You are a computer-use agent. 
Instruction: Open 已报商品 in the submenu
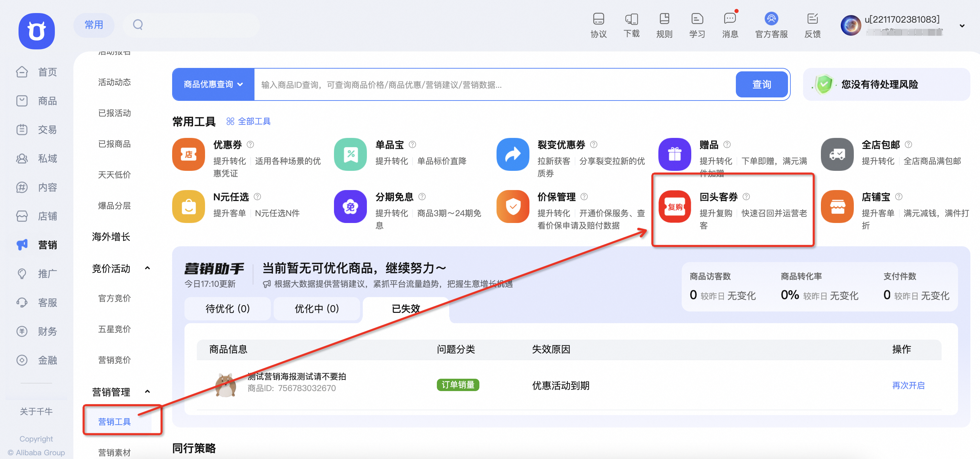click(115, 144)
